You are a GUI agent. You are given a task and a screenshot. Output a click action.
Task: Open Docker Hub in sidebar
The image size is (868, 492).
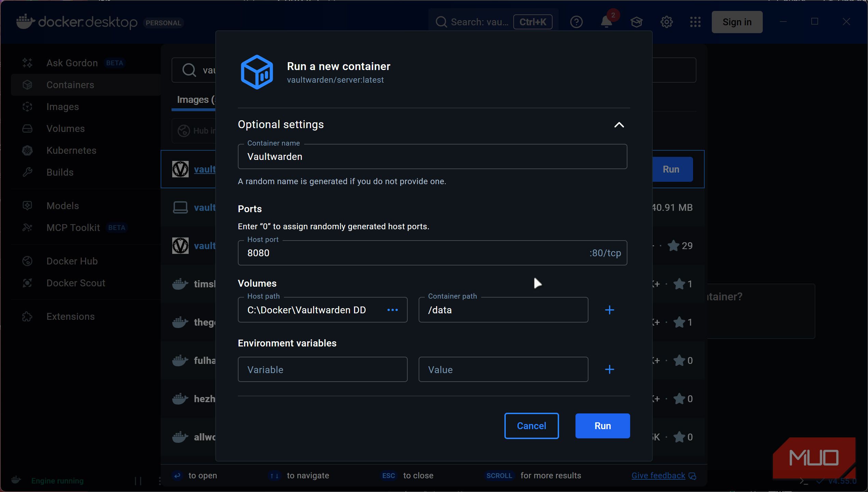click(x=85, y=261)
